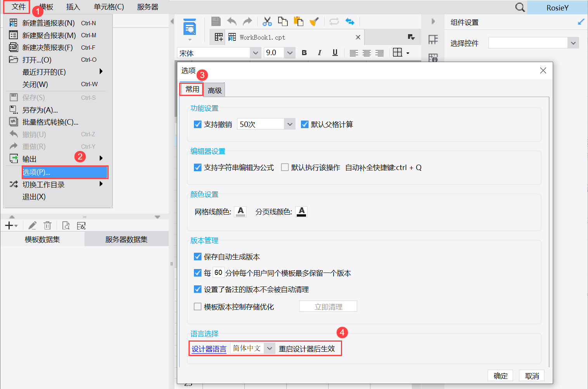Viewport: 588px width, 389px height.
Task: Pick the 分页线颜色 color swatch
Action: point(301,212)
